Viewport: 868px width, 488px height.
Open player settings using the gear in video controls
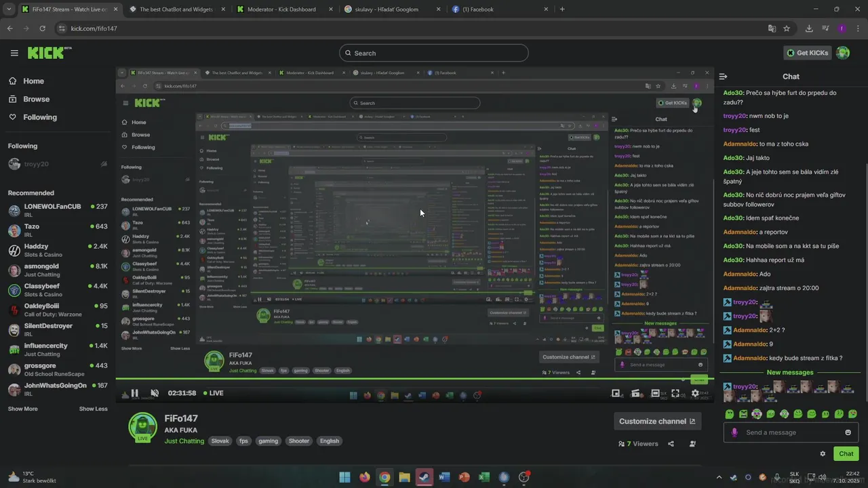695,393
